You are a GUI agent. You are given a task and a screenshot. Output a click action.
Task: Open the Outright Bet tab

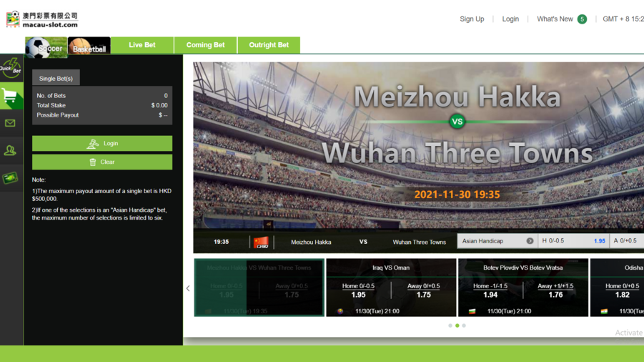(269, 45)
